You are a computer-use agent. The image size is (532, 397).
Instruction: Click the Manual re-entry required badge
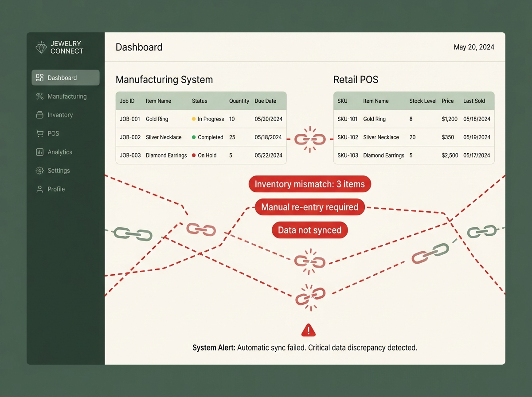click(x=309, y=207)
